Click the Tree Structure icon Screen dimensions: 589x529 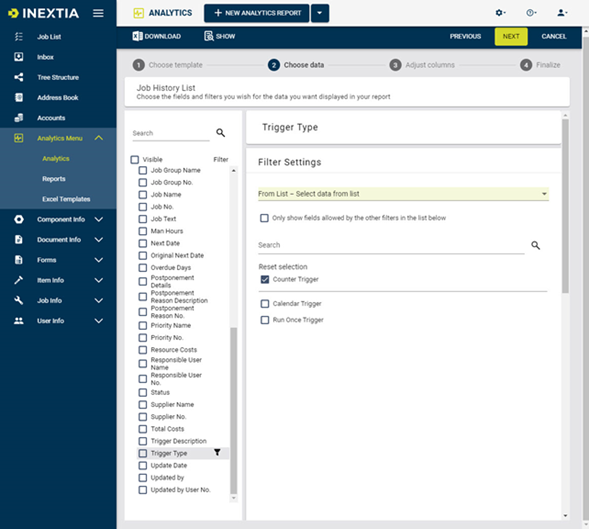[18, 77]
